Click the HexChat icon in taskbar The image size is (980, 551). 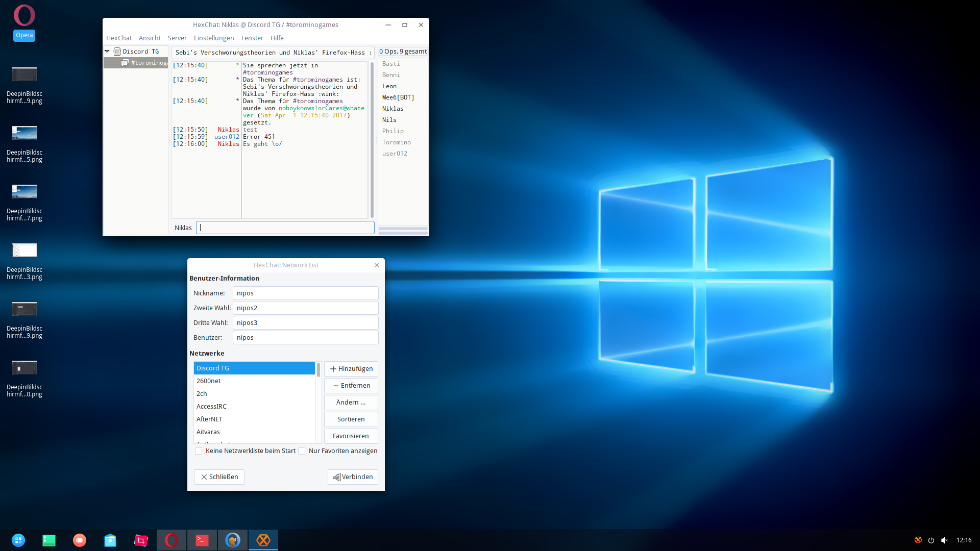pyautogui.click(x=263, y=540)
